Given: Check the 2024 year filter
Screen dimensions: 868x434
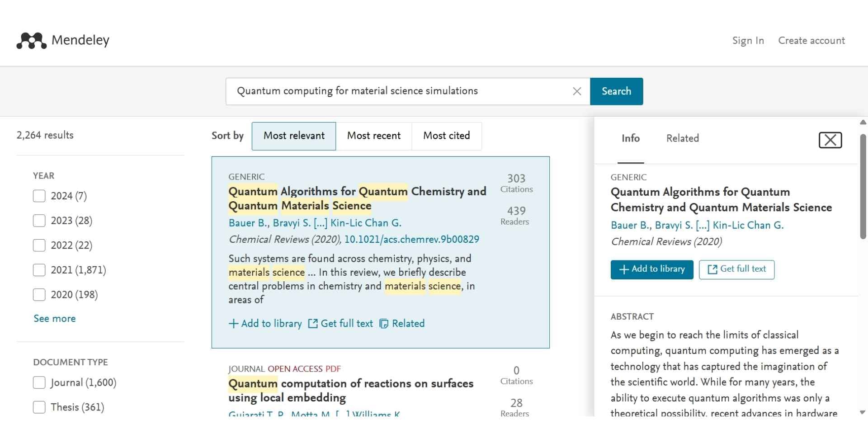Looking at the screenshot, I should pos(39,196).
